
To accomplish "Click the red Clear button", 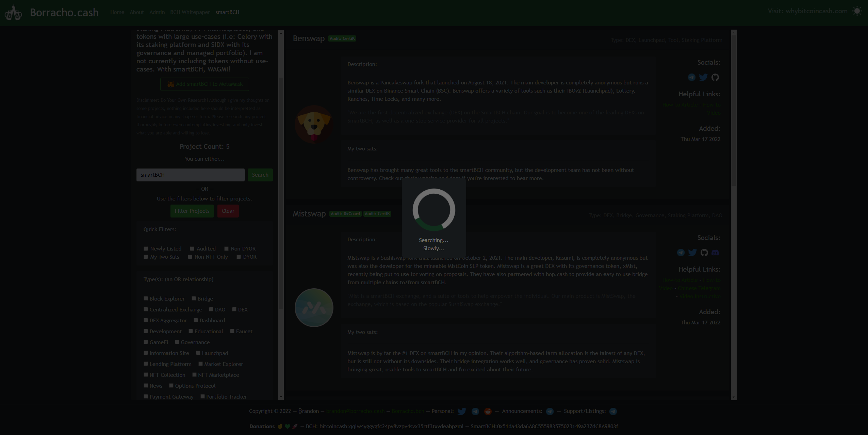I will point(228,211).
